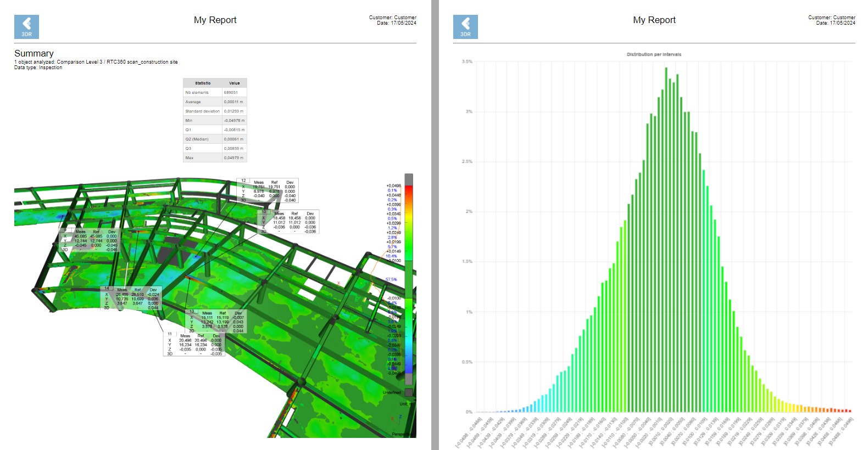Click the 3DR logo on the summary page
Image resolution: width=868 pixels, height=450 pixels.
[26, 26]
